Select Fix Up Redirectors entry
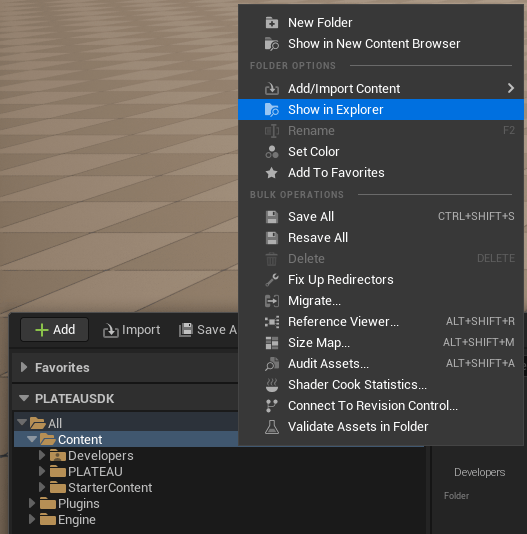The image size is (527, 534). coord(381,280)
